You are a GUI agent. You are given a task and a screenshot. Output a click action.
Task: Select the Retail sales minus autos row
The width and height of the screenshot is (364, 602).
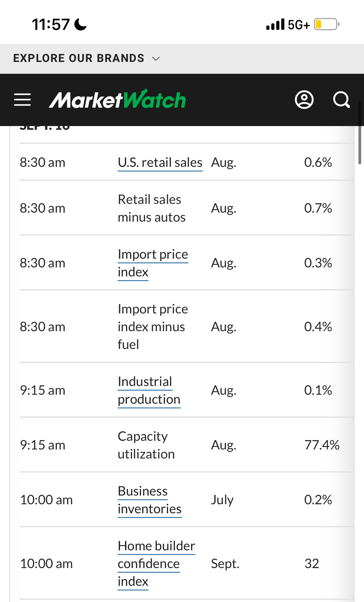(152, 208)
